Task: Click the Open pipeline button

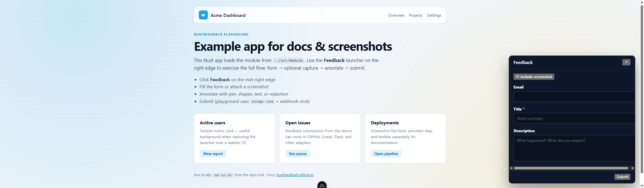Action: 386,154
